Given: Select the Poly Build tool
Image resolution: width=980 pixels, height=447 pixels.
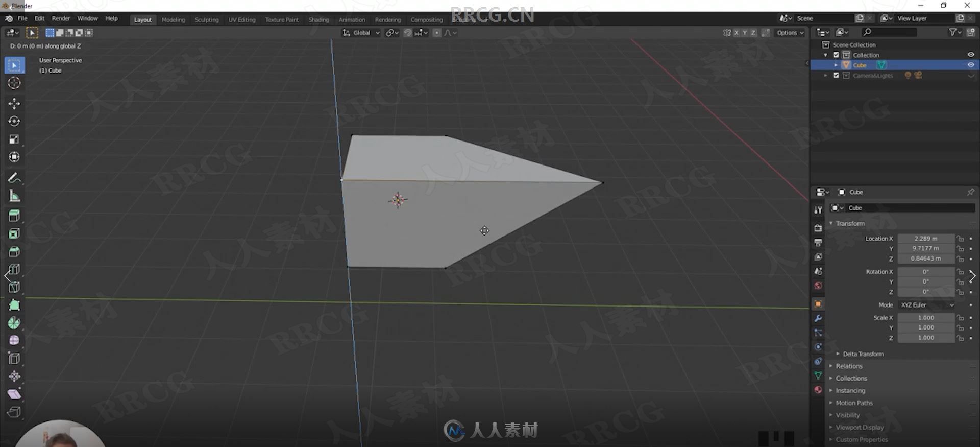Looking at the screenshot, I should click(14, 305).
